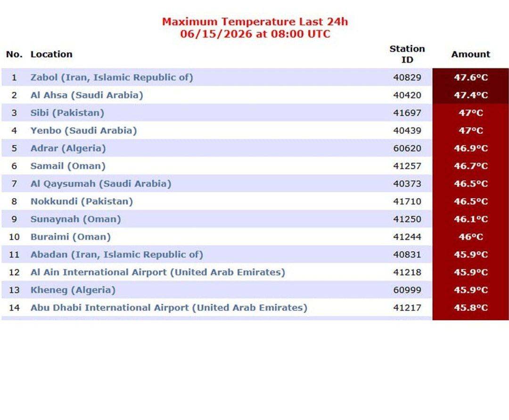Click row number 10
The height and width of the screenshot is (420, 509).
click(14, 237)
